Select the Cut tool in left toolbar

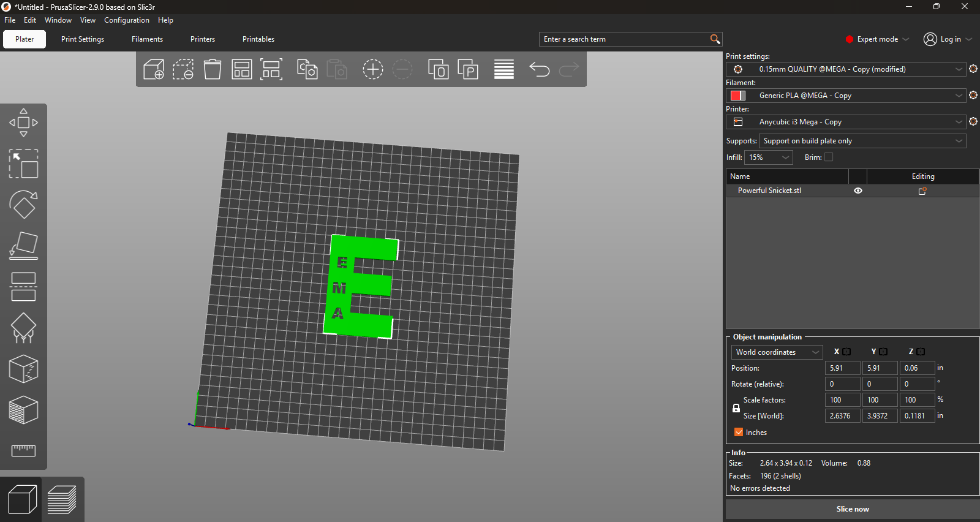pyautogui.click(x=23, y=287)
